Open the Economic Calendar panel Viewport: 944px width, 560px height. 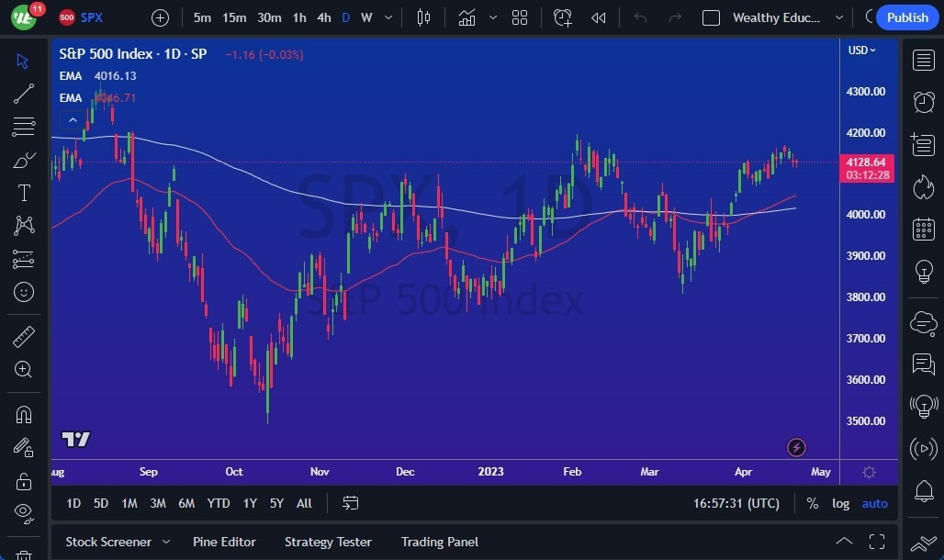923,229
